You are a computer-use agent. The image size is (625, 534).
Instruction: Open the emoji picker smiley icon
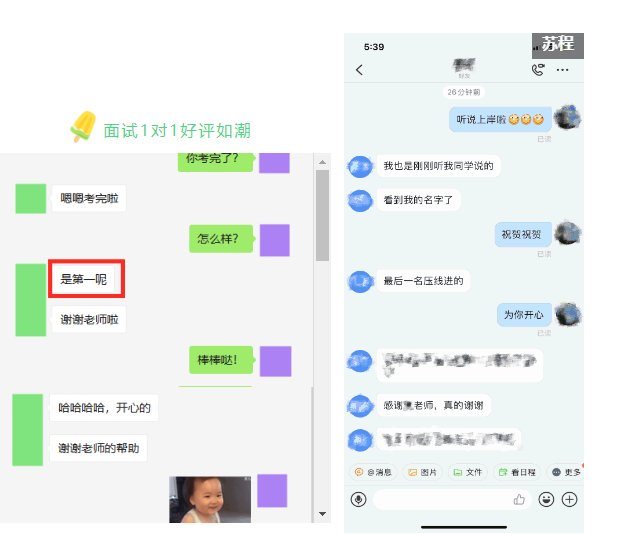pyautogui.click(x=547, y=499)
